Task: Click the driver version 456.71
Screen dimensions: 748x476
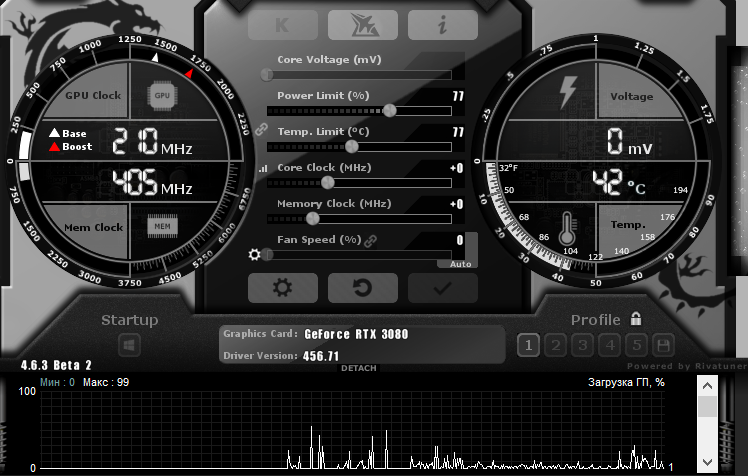Action: click(321, 356)
